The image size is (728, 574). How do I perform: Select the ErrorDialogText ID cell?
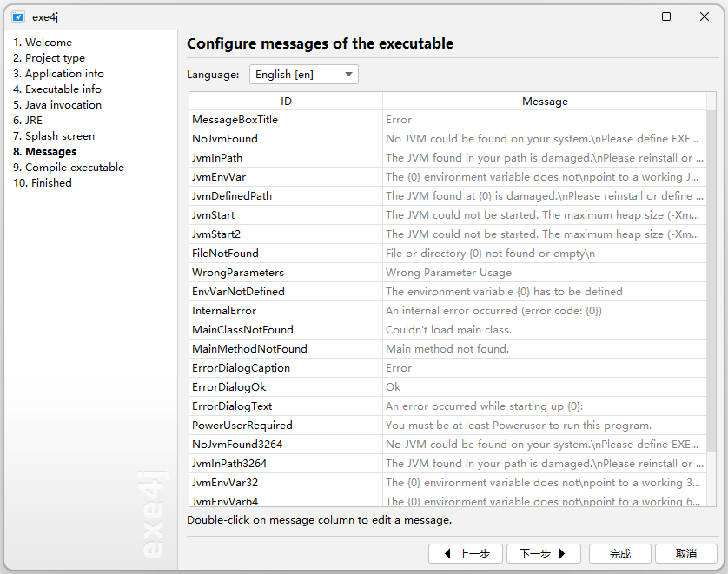pos(286,406)
